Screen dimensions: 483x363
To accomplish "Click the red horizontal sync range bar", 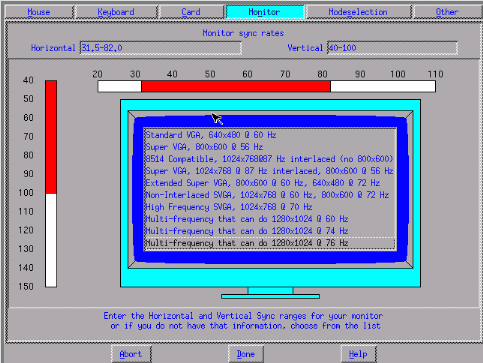I will (236, 86).
